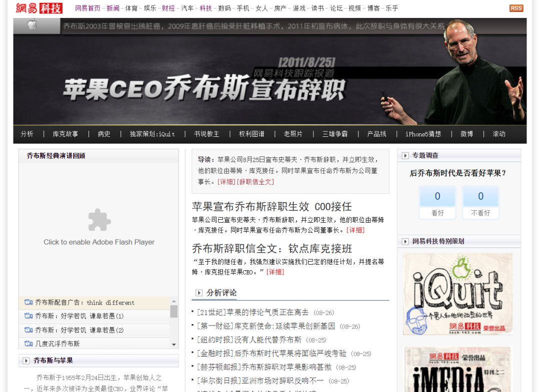The image size is (540, 392).
Task: Vote 看好 in the survey
Action: (x=437, y=202)
